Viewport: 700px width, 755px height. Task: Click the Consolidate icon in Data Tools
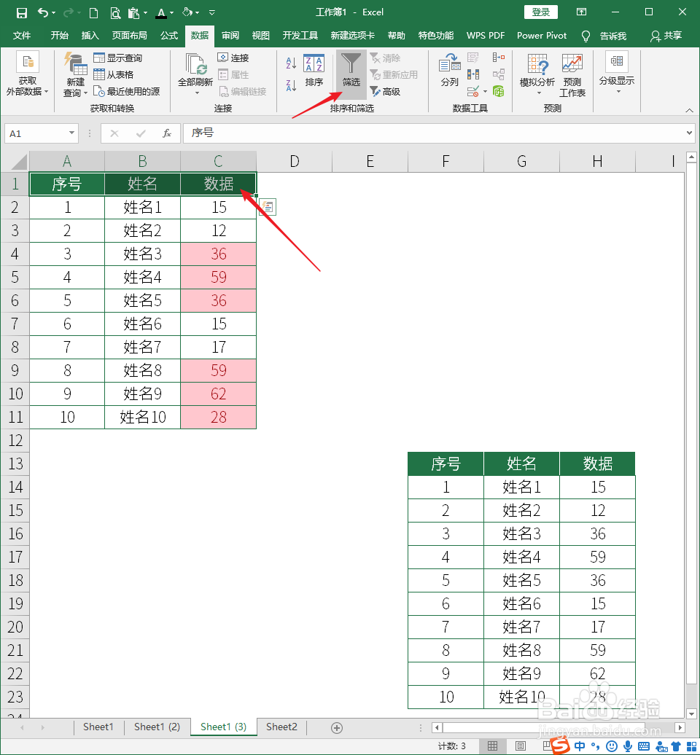point(499,58)
